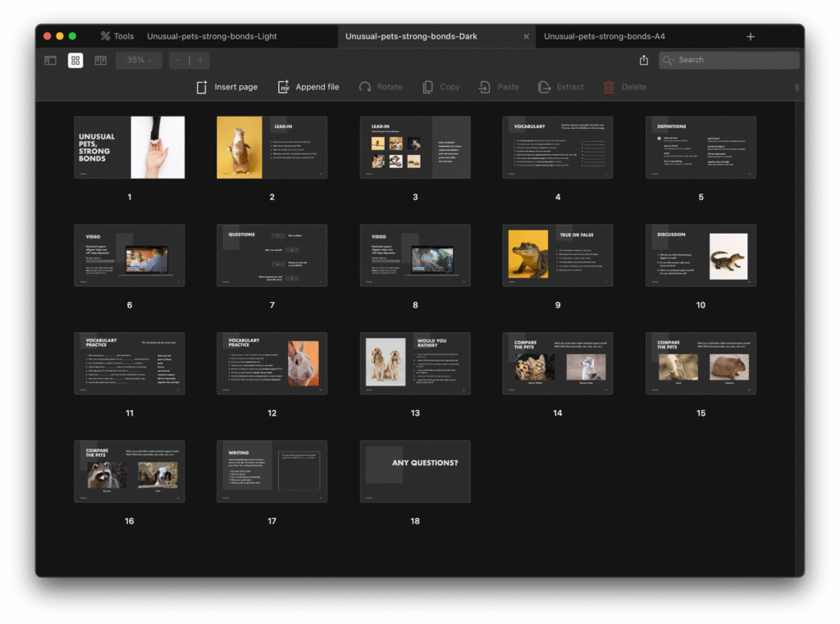
Task: Click the zoom out minus button
Action: 179,60
